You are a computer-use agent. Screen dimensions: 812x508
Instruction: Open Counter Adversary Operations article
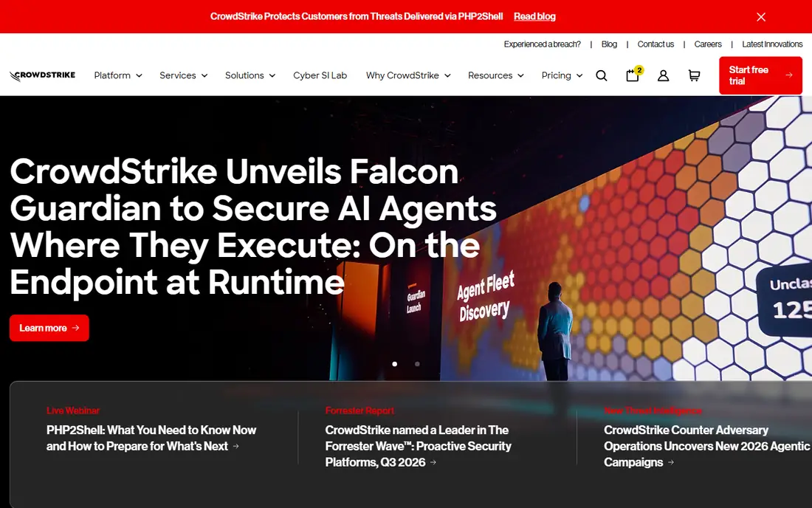click(706, 446)
